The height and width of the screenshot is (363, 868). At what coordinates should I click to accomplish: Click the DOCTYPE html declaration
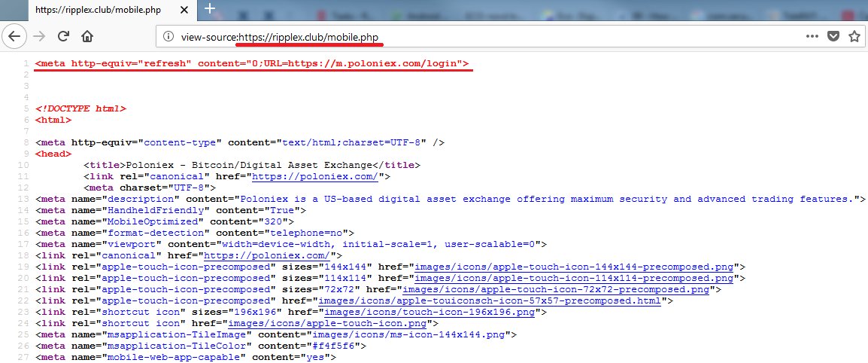(x=80, y=108)
